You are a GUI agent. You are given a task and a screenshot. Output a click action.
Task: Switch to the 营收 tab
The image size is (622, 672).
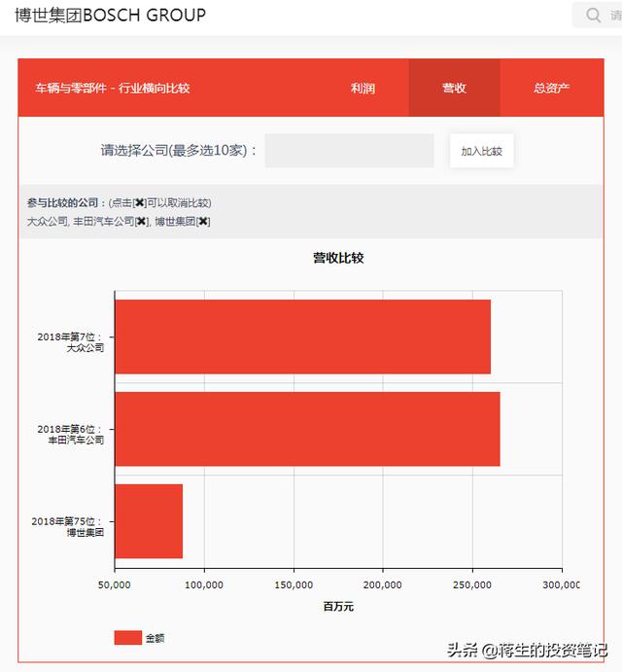point(454,88)
